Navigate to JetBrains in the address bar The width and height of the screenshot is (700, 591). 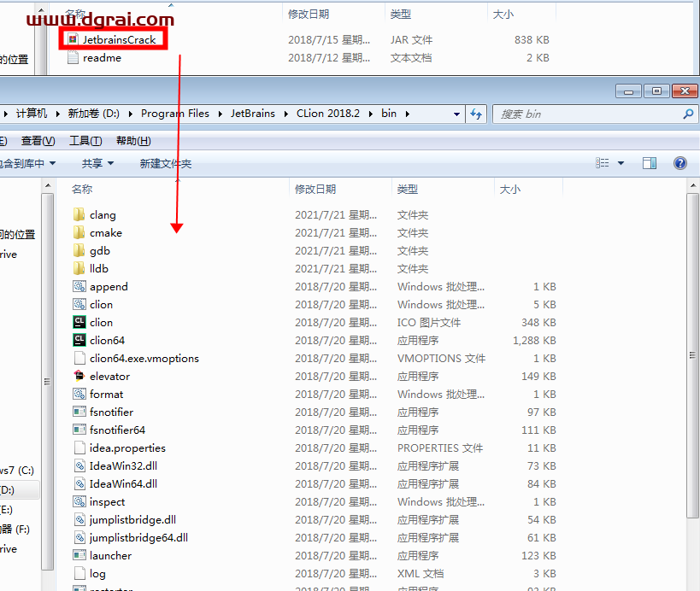coord(253,114)
